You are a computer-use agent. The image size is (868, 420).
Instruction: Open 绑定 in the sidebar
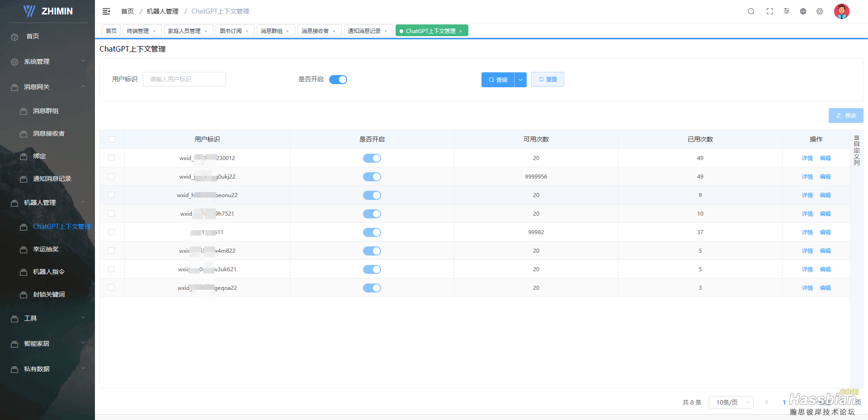coord(47,156)
